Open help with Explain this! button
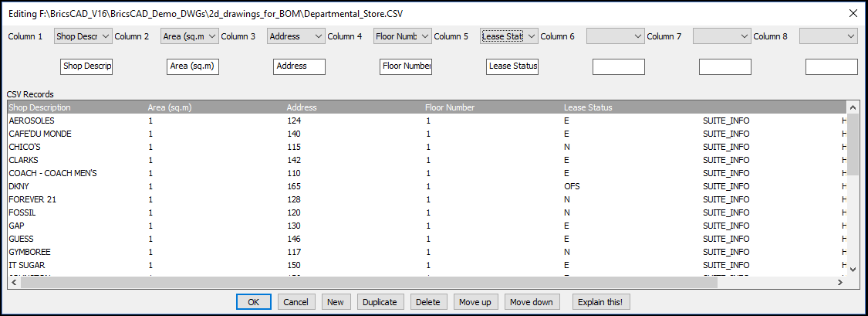 click(x=601, y=302)
